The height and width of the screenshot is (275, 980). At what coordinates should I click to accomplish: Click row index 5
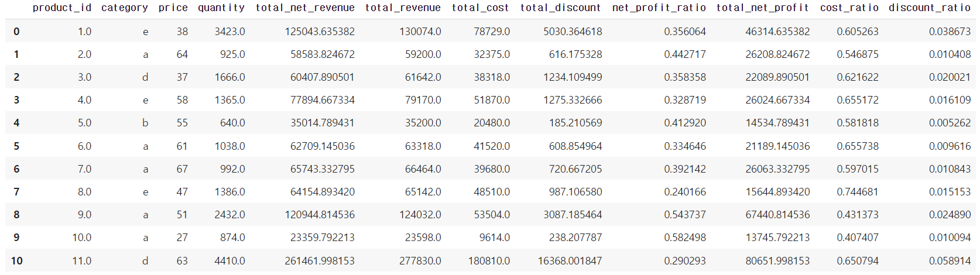(16, 146)
